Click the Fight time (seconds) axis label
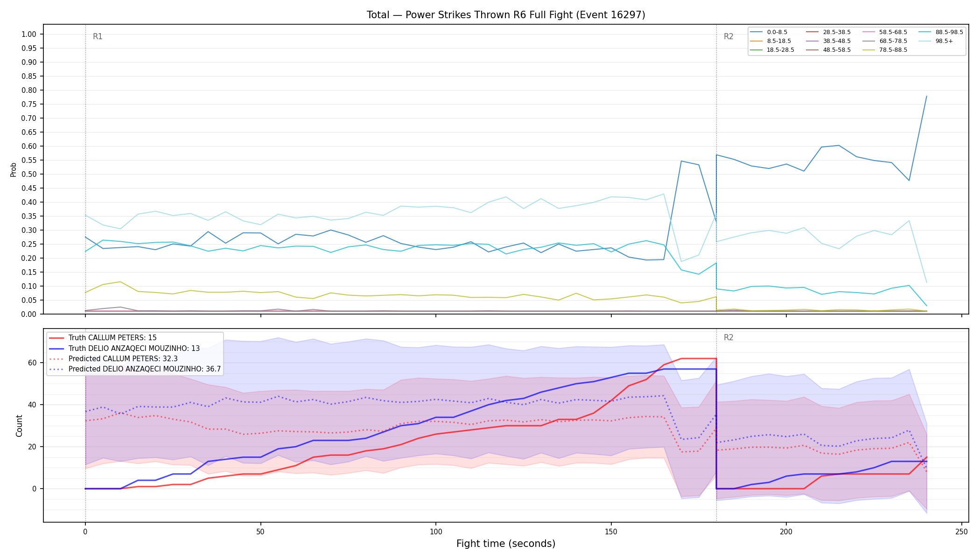The image size is (980, 560). [x=506, y=544]
